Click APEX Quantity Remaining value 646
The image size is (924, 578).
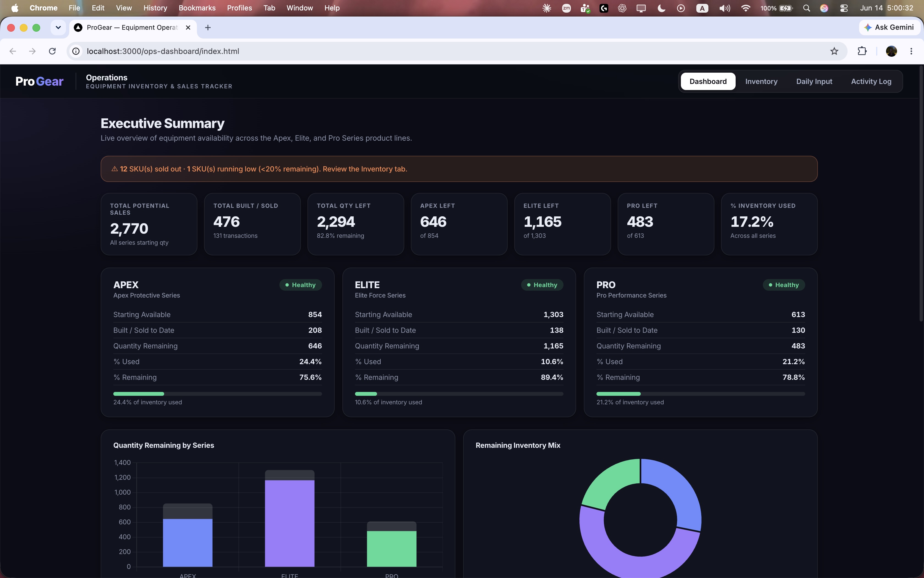(315, 346)
